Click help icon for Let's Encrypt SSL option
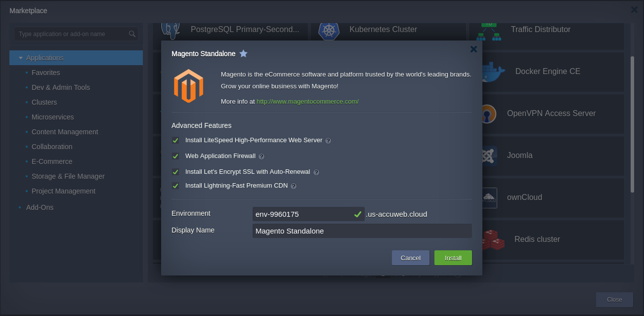 point(316,172)
